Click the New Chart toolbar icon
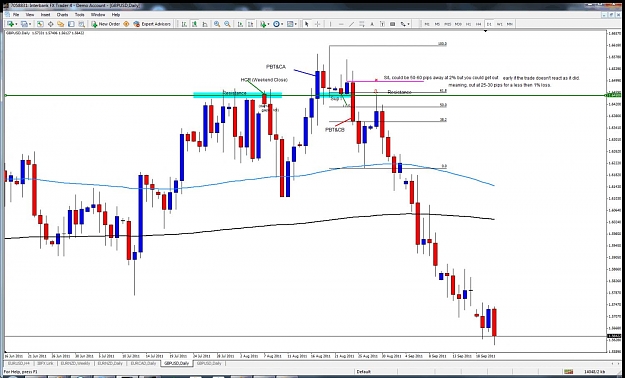The width and height of the screenshot is (625, 378). coord(11,24)
